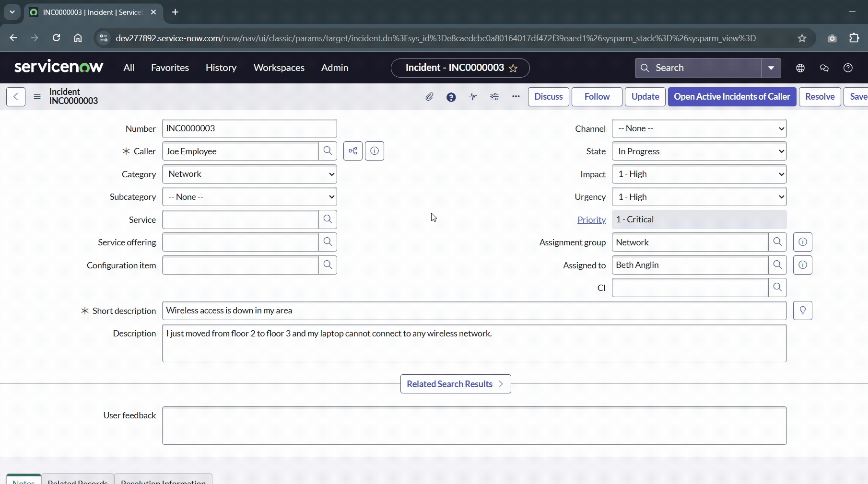Open the personalize form sliders icon
The width and height of the screenshot is (868, 484).
point(494,97)
